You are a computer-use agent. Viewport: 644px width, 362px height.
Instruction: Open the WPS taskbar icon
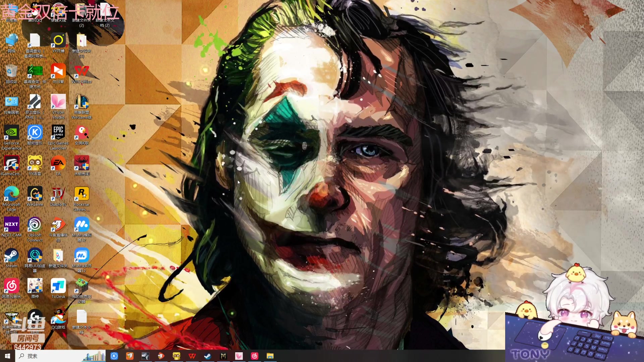(x=192, y=356)
